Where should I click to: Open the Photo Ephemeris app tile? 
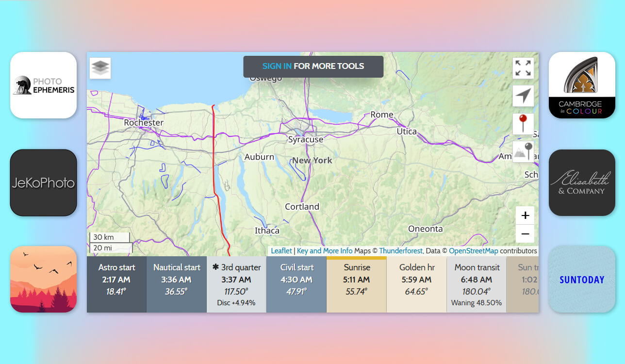tap(44, 85)
